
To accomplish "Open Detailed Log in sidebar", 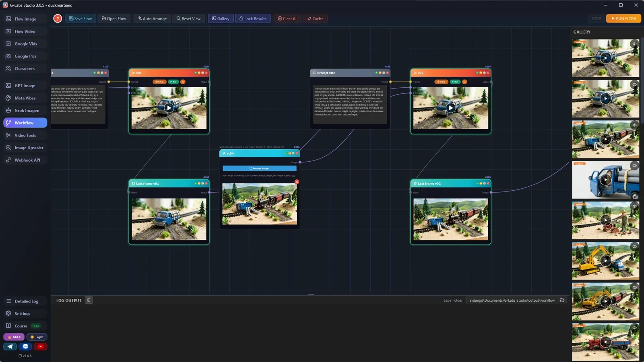I will pos(25,301).
